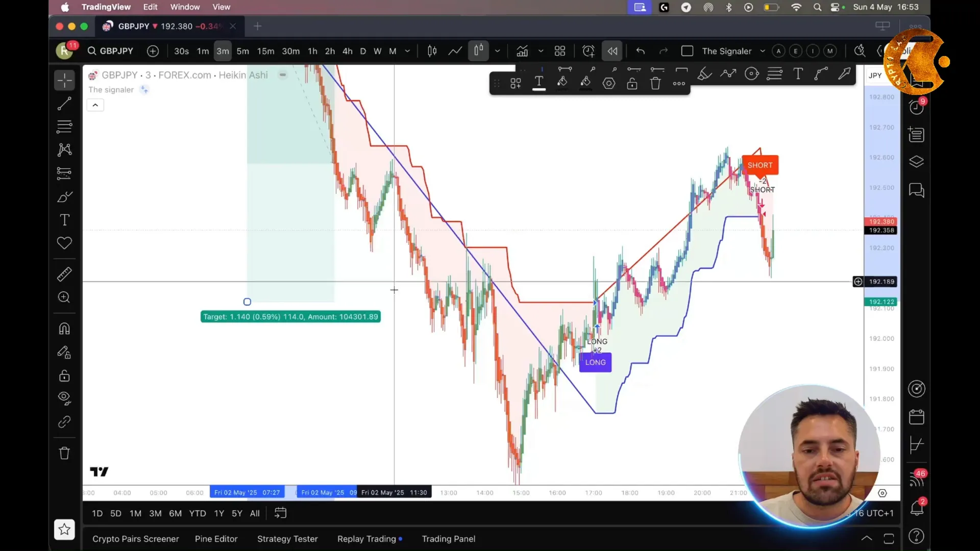Open the Crypto Pairs Screener tab
980x551 pixels.
[136, 539]
